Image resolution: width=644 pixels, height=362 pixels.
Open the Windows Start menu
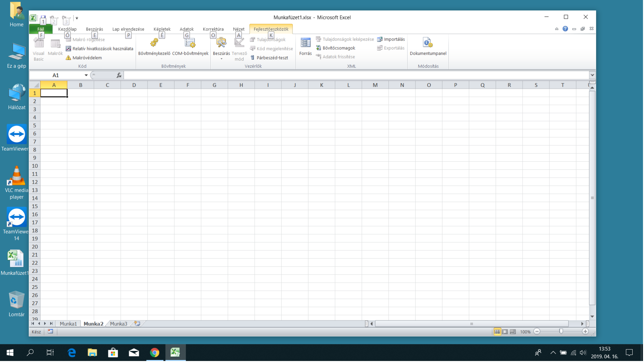10,353
